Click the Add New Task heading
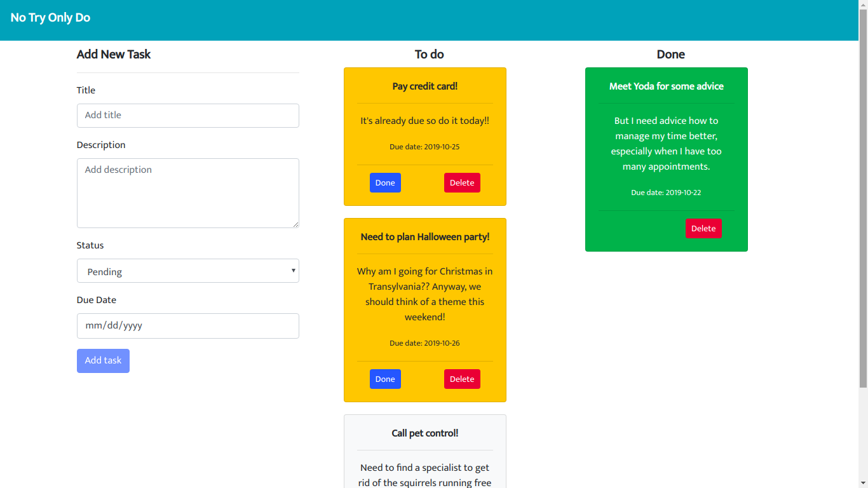Screen dimensions: 868x488 pyautogui.click(x=114, y=55)
